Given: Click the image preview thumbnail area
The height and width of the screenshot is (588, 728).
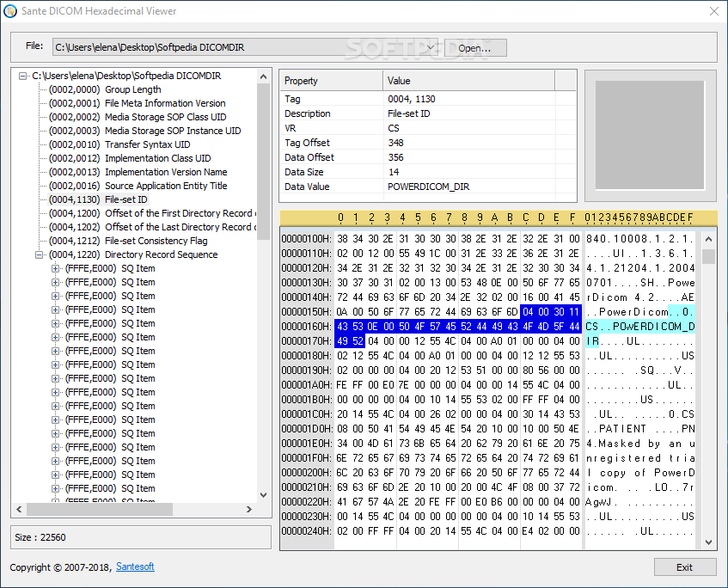Looking at the screenshot, I should [x=650, y=135].
